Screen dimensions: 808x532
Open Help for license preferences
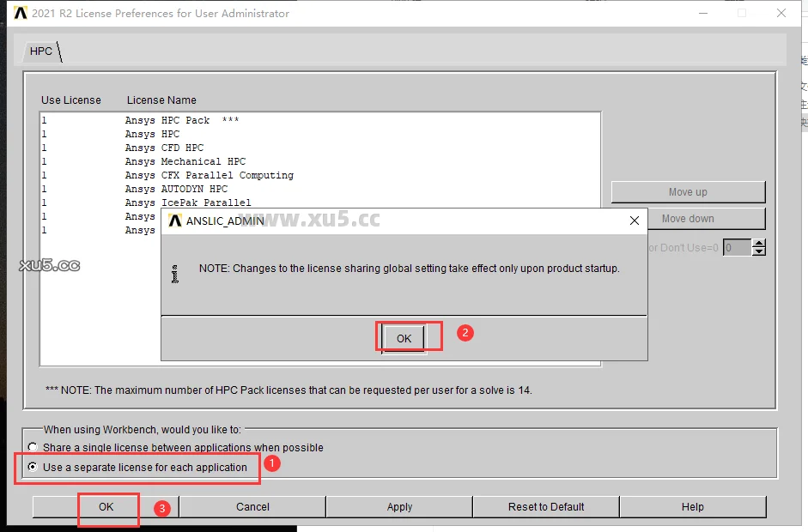click(692, 507)
